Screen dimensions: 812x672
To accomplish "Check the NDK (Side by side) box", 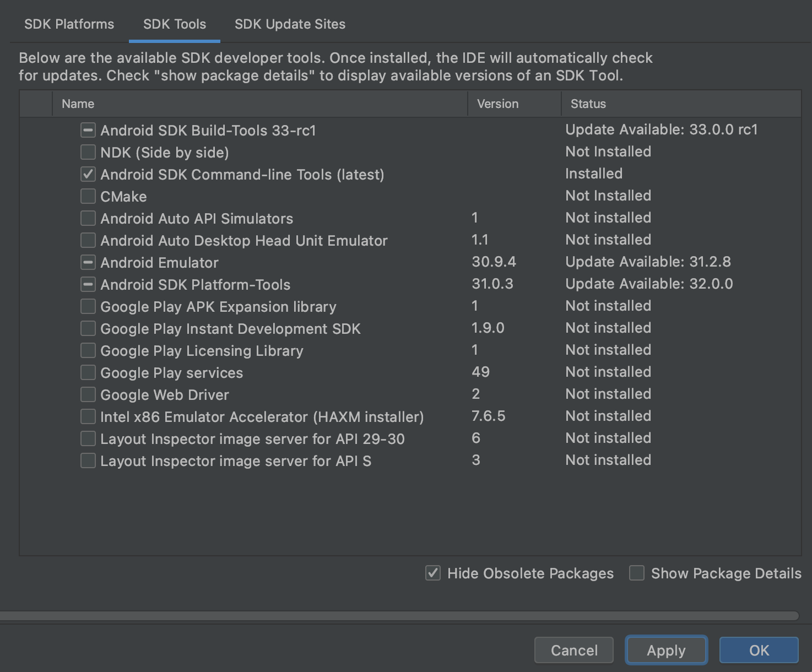I will point(88,153).
